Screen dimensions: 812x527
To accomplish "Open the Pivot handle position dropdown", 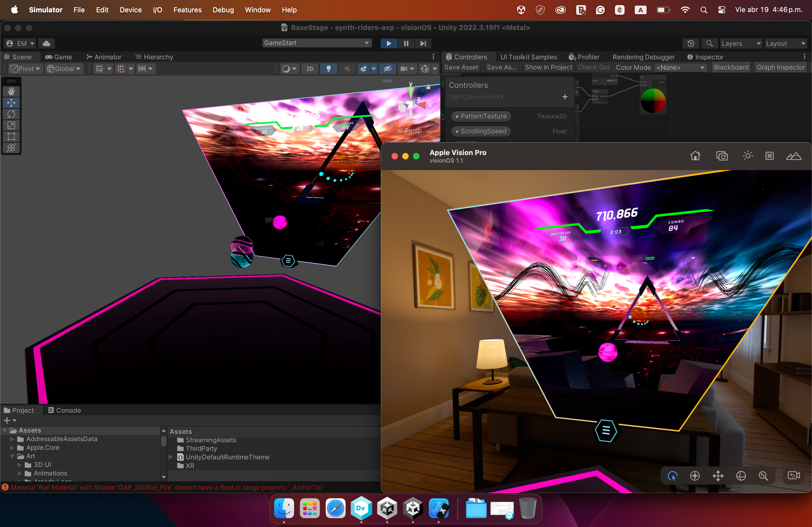I will (25, 68).
